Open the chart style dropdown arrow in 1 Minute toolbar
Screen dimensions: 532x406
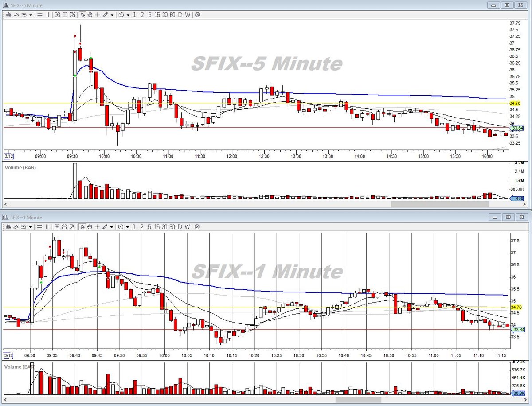pos(31,227)
